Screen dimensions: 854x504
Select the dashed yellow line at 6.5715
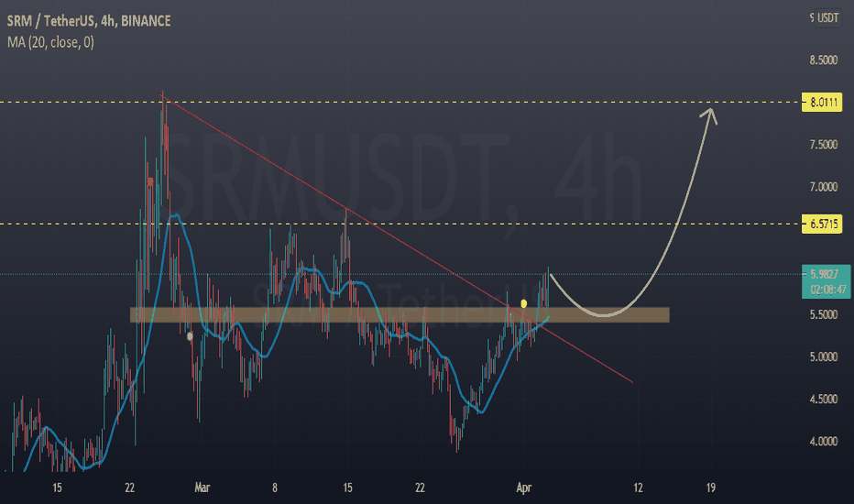[400, 224]
